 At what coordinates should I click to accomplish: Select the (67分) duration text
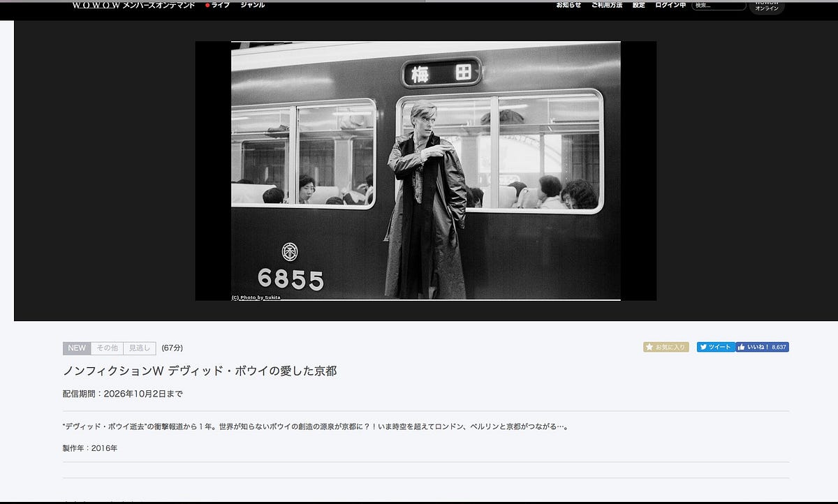pyautogui.click(x=172, y=348)
